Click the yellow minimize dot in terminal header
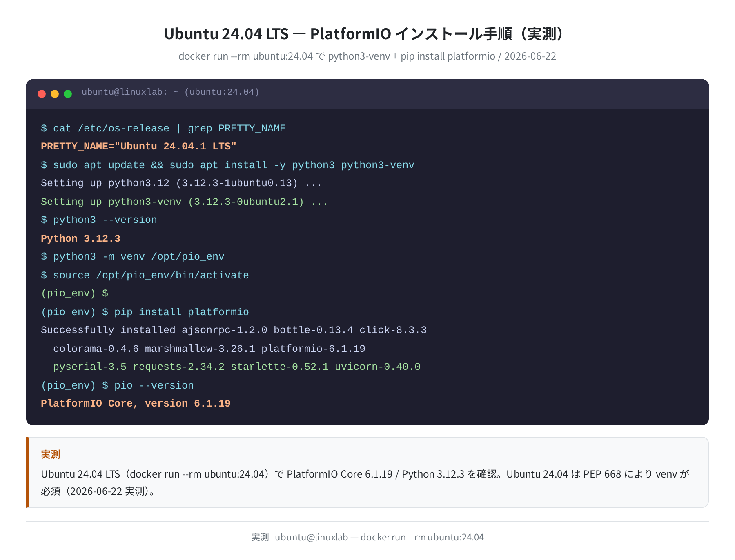735x560 pixels. (x=55, y=94)
